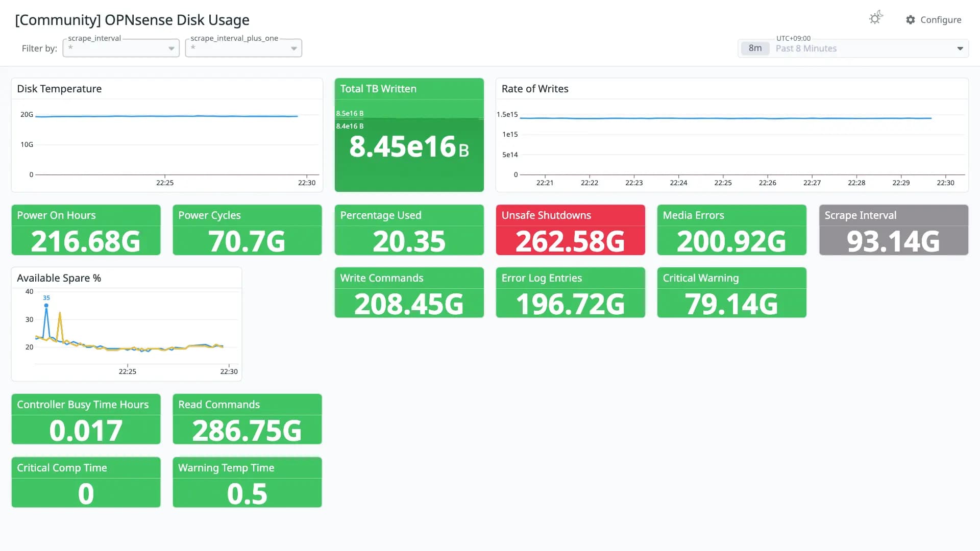Toggle the dark/light theme sun-moon icon
The height and width of the screenshot is (551, 980).
point(876,18)
